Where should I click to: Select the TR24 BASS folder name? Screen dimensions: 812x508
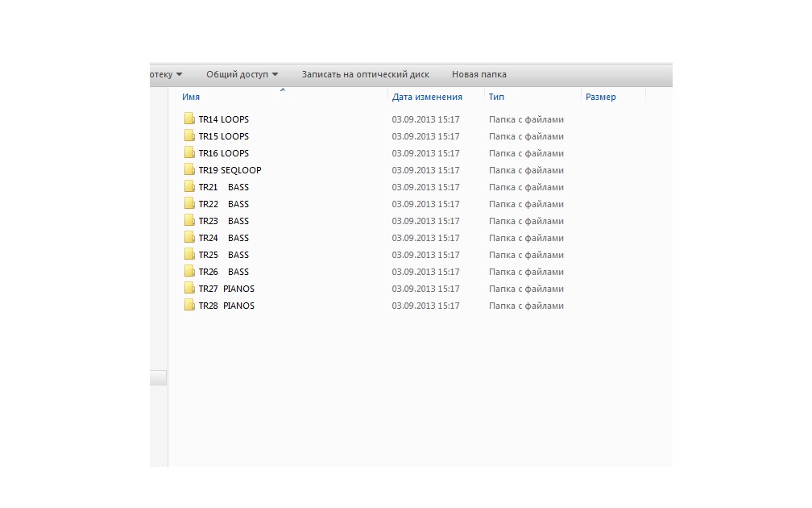coord(224,238)
